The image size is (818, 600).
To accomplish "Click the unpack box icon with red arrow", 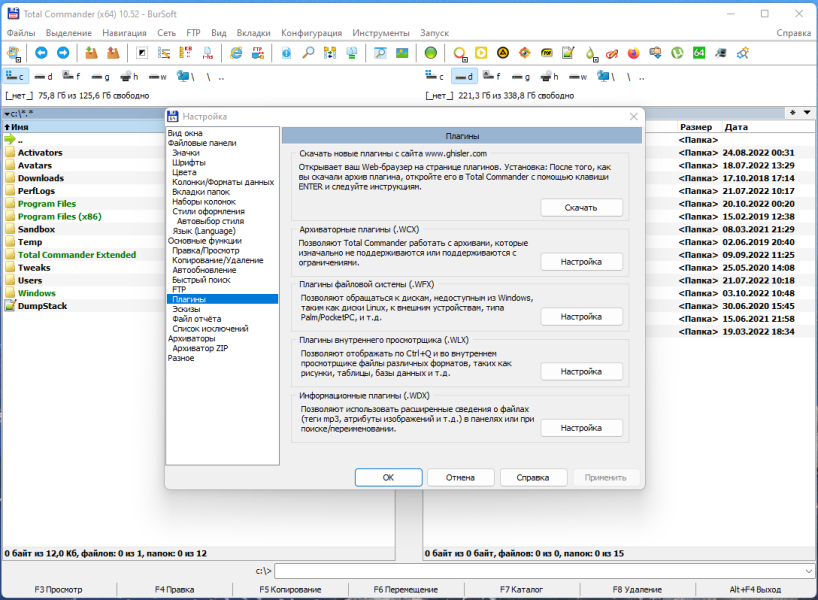I will coord(113,53).
